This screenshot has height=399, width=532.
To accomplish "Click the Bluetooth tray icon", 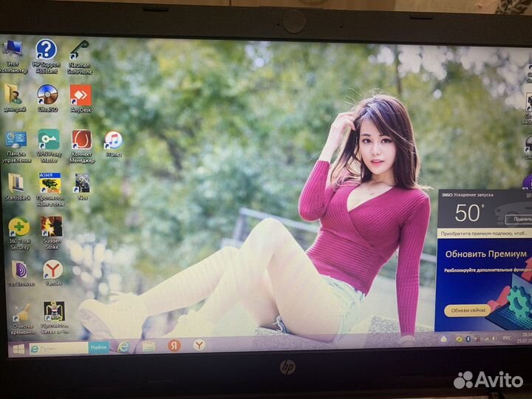I will [x=468, y=338].
